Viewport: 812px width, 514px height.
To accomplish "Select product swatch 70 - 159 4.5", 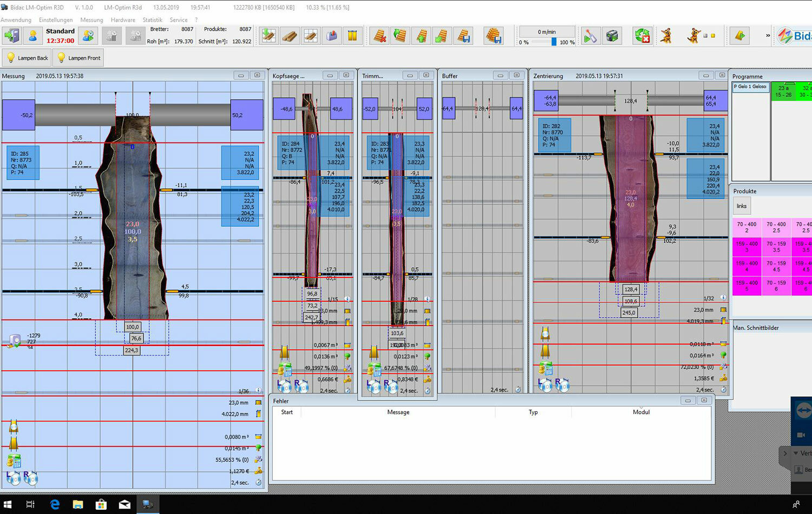I will [x=776, y=266].
